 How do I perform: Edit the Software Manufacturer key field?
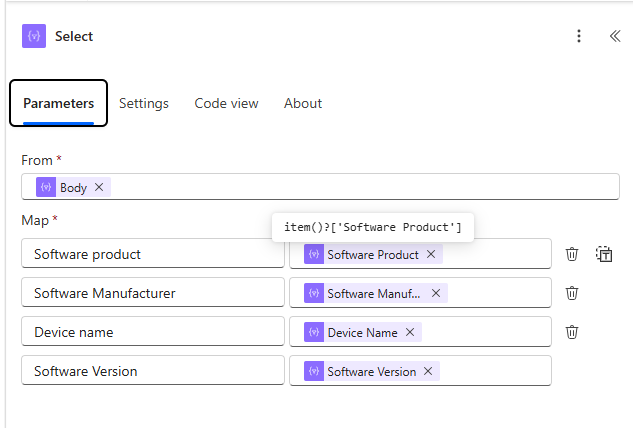coord(153,292)
